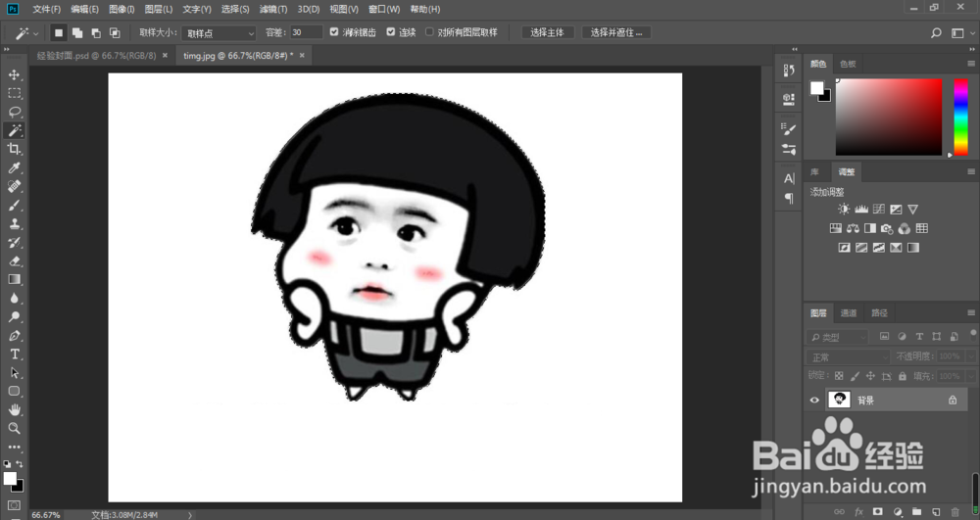The image size is (980, 520).
Task: Add a Levels adjustment
Action: tap(861, 210)
